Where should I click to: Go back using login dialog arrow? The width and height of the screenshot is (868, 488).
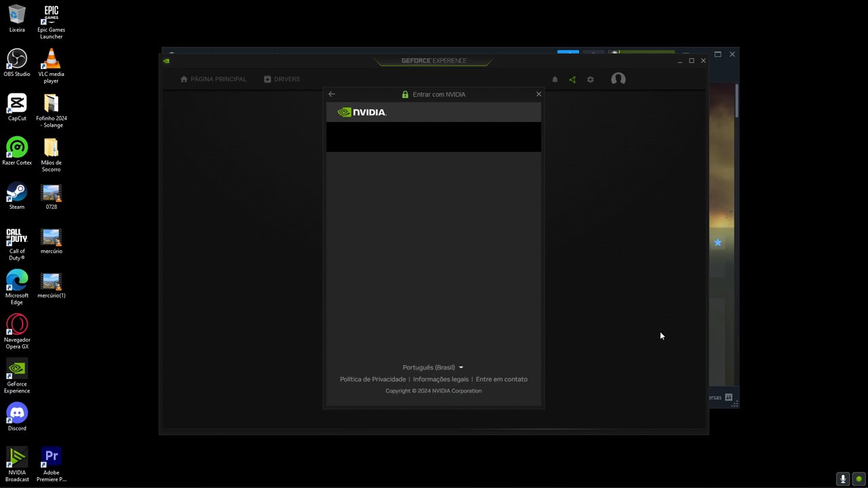(332, 94)
